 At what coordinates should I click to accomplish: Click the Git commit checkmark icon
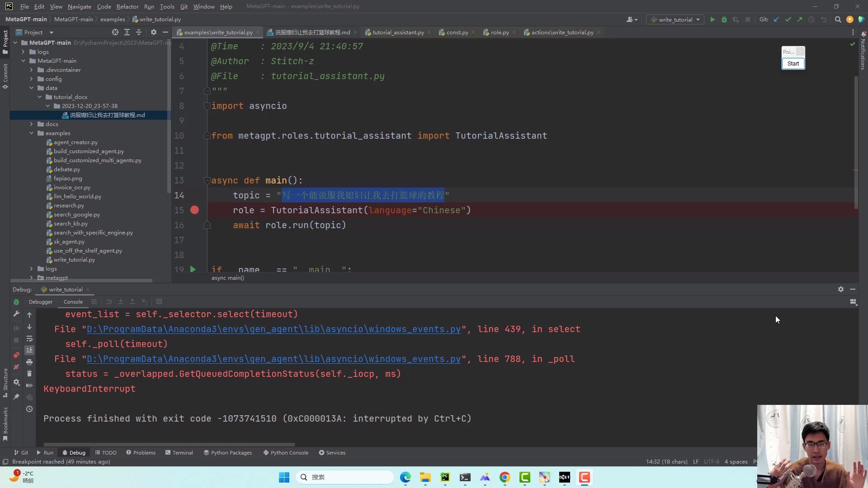click(788, 19)
